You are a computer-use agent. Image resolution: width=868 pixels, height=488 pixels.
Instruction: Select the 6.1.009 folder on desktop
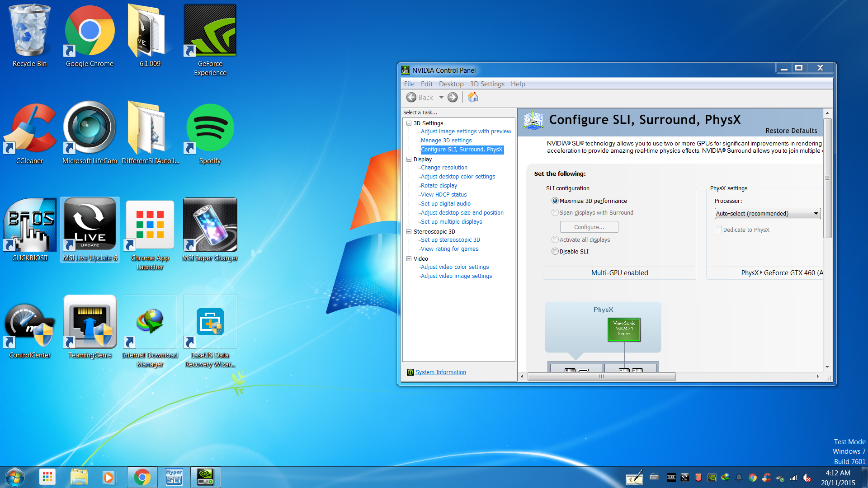point(150,36)
